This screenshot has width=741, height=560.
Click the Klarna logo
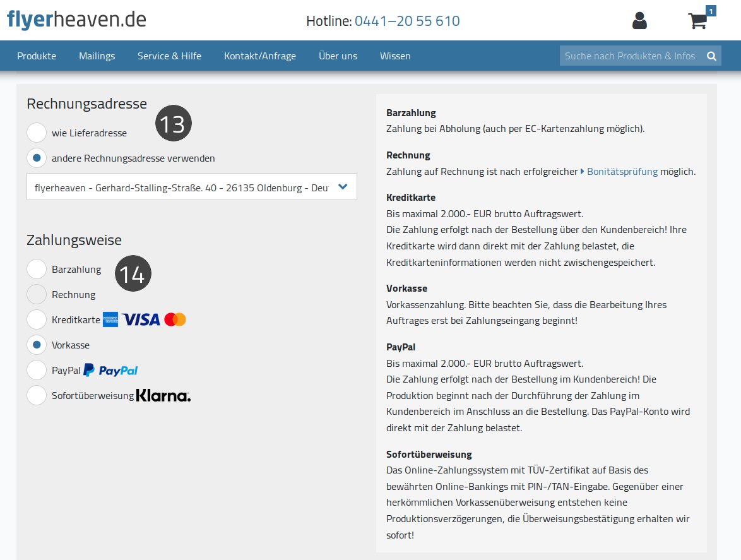pyautogui.click(x=163, y=396)
